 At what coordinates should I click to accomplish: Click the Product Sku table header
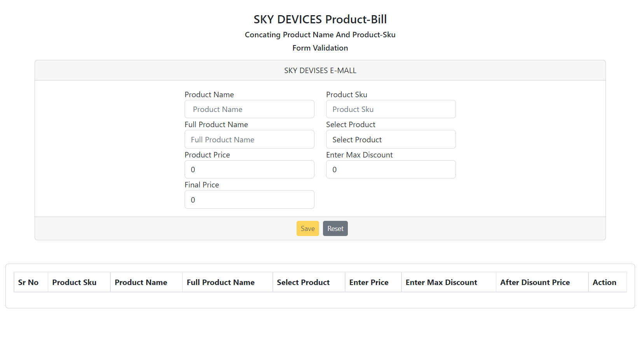74,282
